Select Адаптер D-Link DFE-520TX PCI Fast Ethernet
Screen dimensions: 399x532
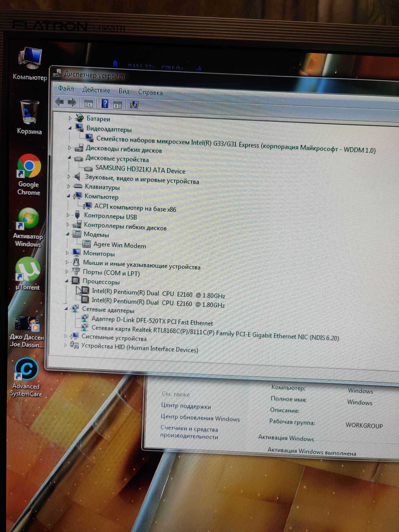coord(152,321)
